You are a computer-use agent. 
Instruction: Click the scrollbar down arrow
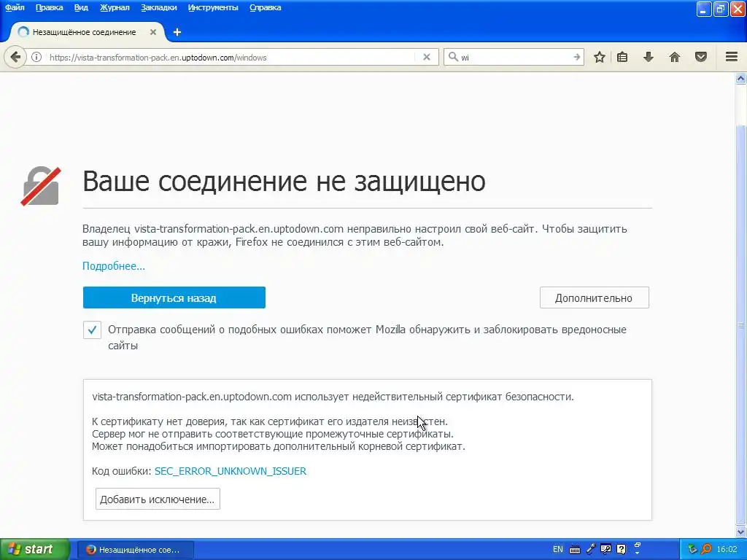[x=741, y=532]
